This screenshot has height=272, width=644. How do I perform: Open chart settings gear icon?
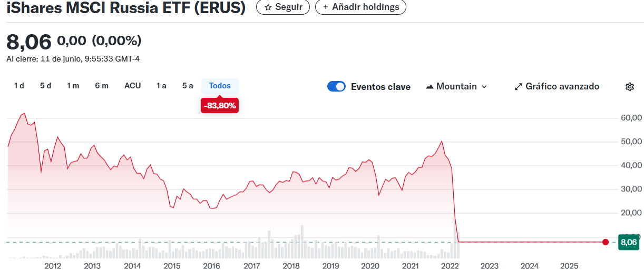(x=629, y=87)
